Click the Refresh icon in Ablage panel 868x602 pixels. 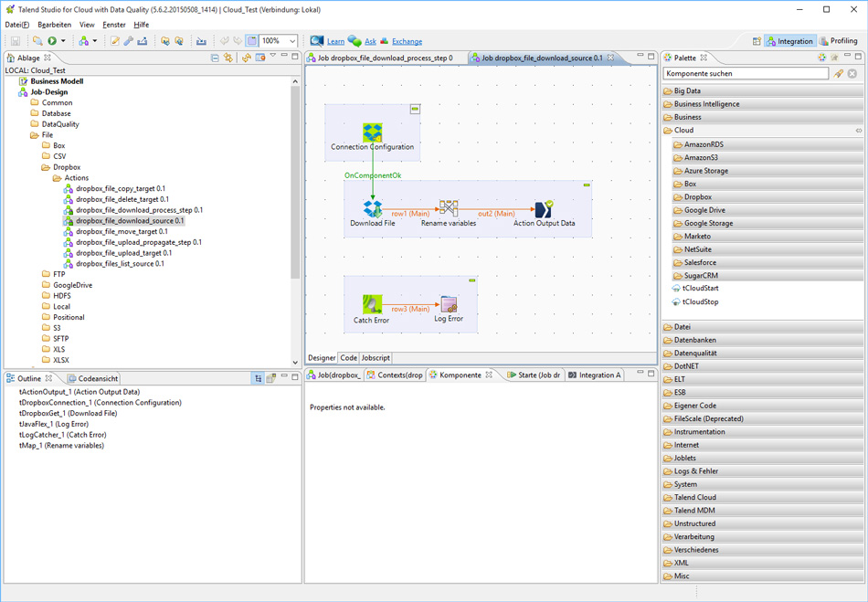coord(247,58)
